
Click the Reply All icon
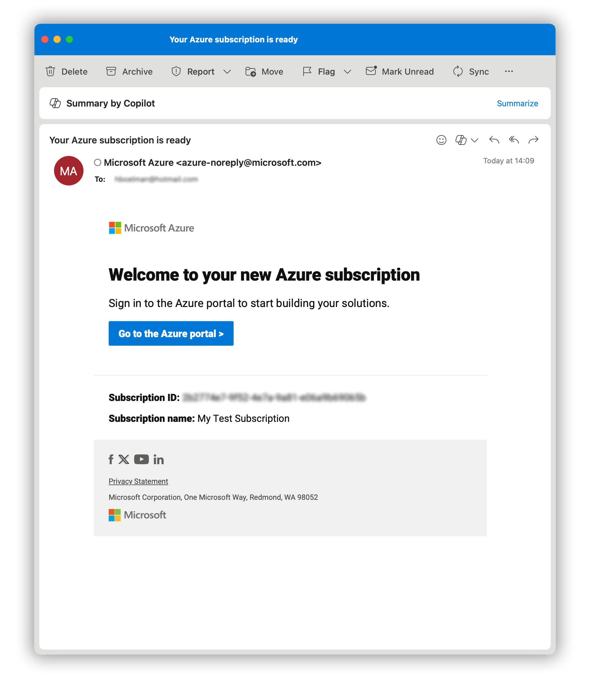pos(514,140)
